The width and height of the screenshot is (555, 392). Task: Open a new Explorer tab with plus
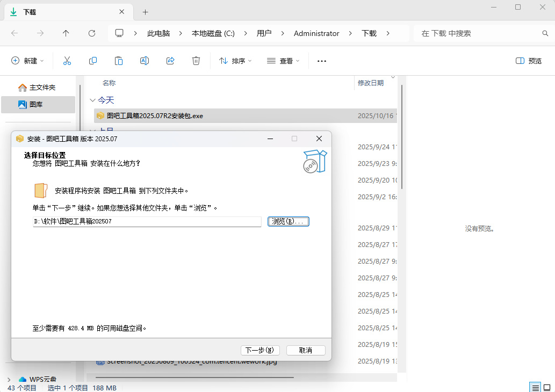pos(145,12)
